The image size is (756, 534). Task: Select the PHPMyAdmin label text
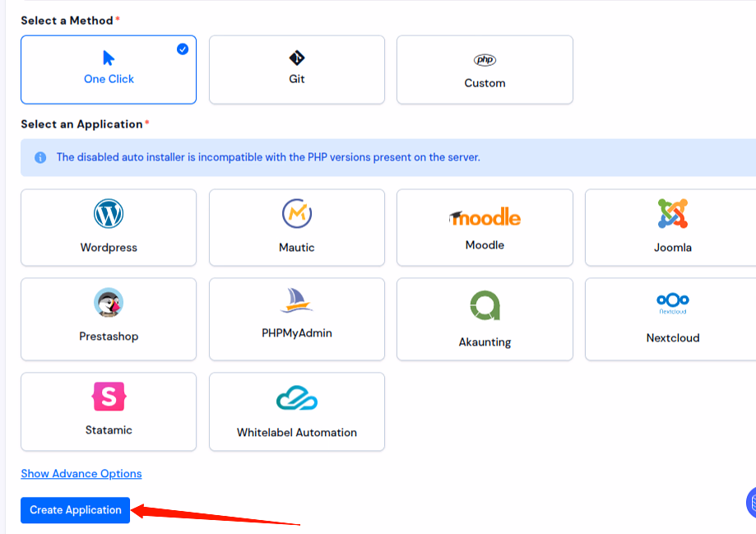coord(297,333)
